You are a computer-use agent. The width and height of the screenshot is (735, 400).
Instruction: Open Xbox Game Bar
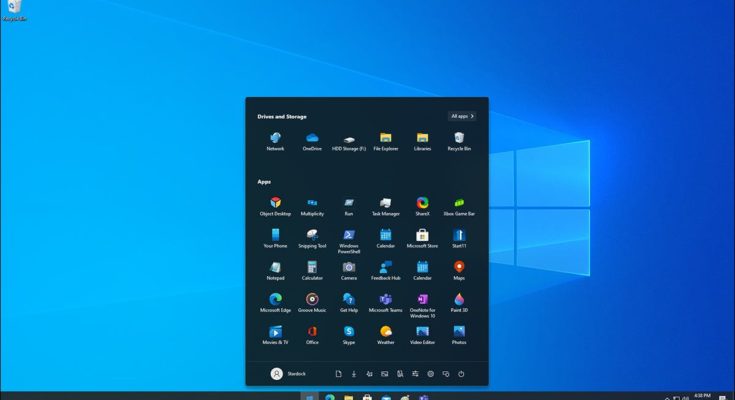point(459,203)
